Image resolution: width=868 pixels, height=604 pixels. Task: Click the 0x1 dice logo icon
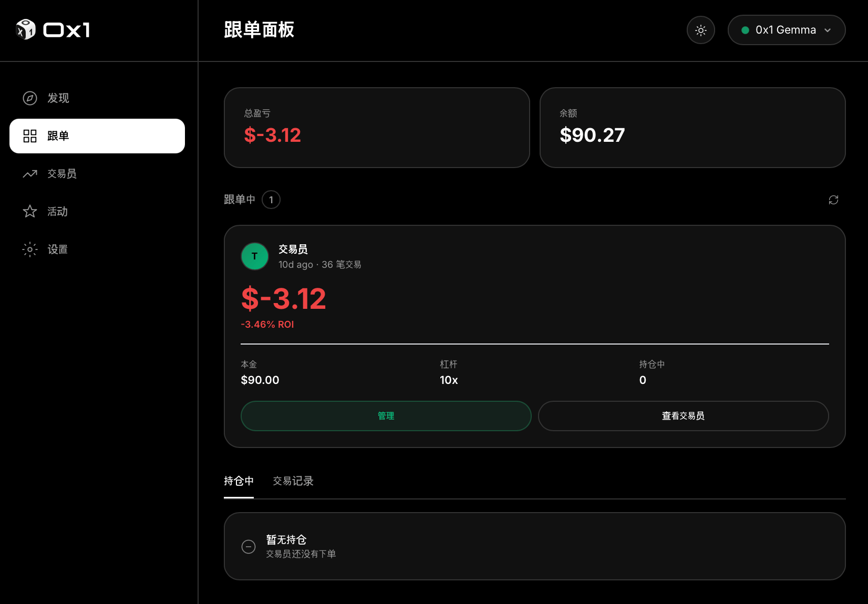pos(25,29)
